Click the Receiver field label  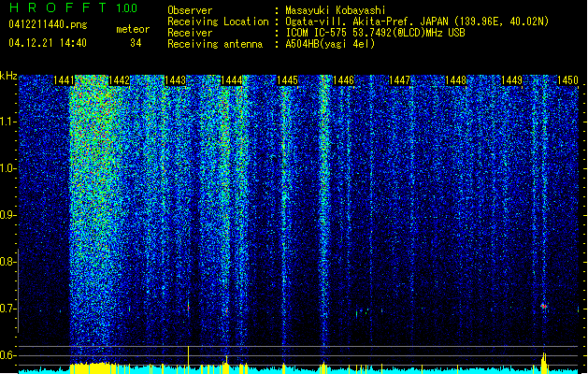pos(190,33)
